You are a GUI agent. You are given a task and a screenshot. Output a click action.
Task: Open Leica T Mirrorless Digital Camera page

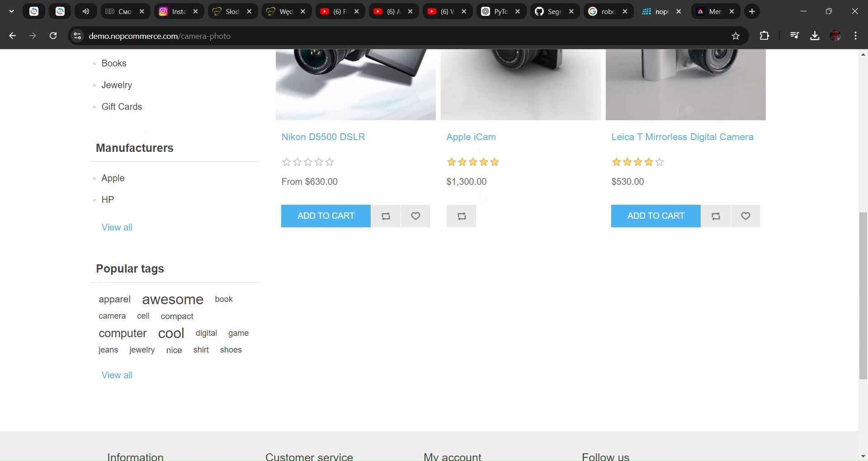point(682,137)
